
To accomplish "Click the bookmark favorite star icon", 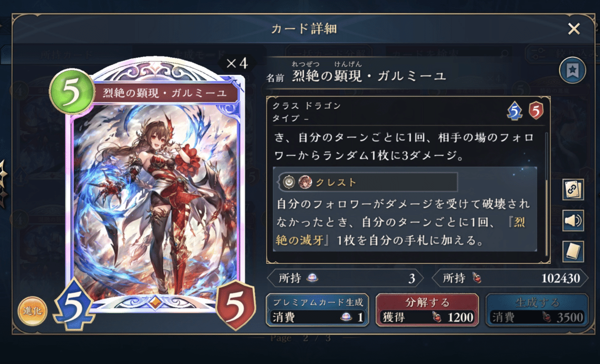I will tap(572, 70).
